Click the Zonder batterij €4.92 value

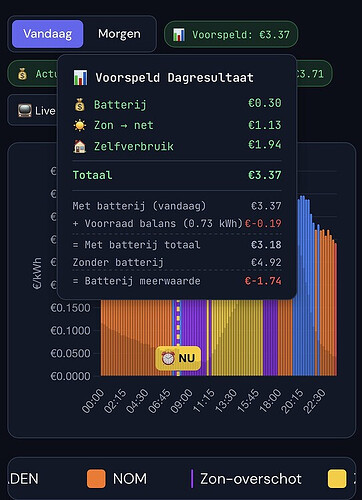[x=266, y=262]
